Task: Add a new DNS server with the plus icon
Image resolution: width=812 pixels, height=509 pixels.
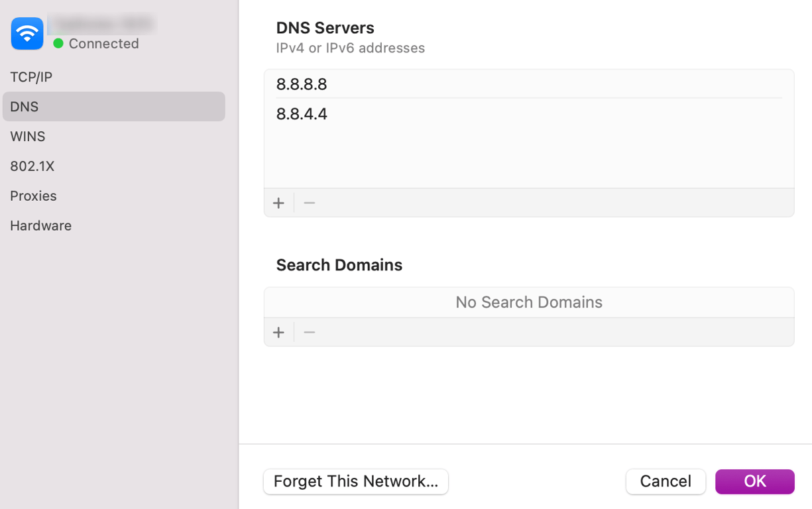Action: point(278,203)
